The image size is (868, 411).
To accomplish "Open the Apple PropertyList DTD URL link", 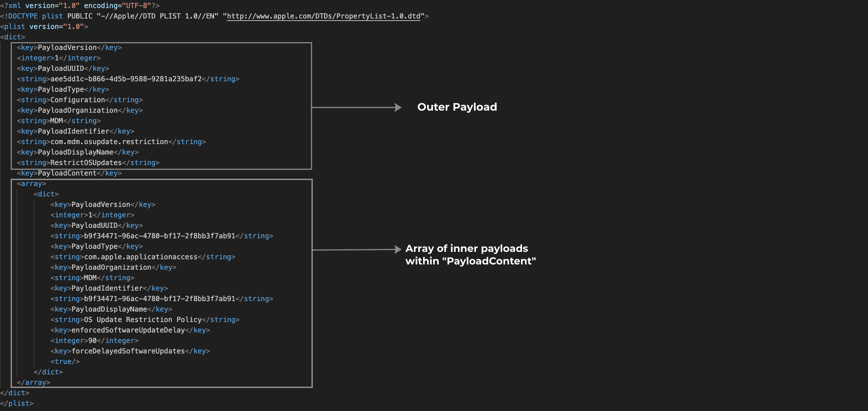I will (323, 16).
